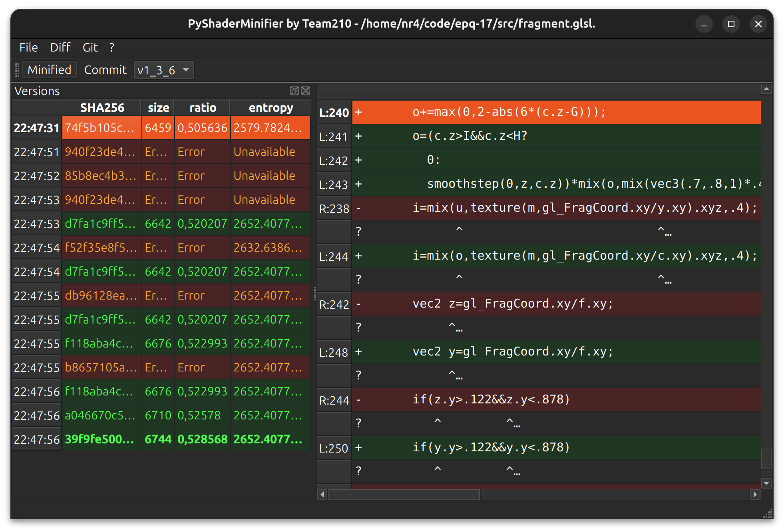The image size is (784, 532).
Task: Open the ? help menu
Action: point(112,48)
